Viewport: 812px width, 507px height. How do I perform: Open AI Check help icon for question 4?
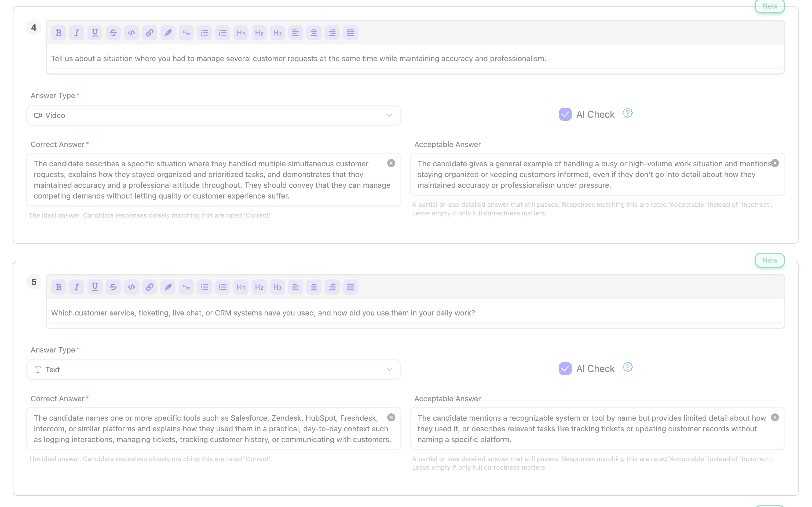pos(628,113)
